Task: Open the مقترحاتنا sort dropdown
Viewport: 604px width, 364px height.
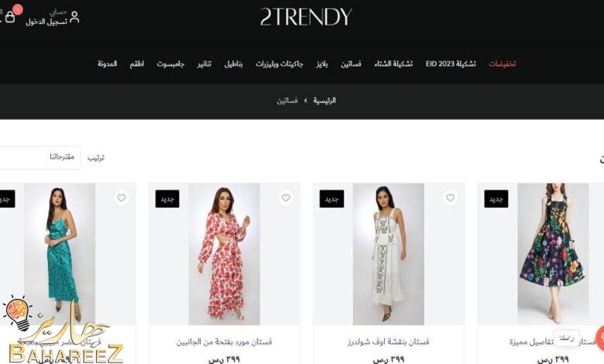Action: click(40, 157)
